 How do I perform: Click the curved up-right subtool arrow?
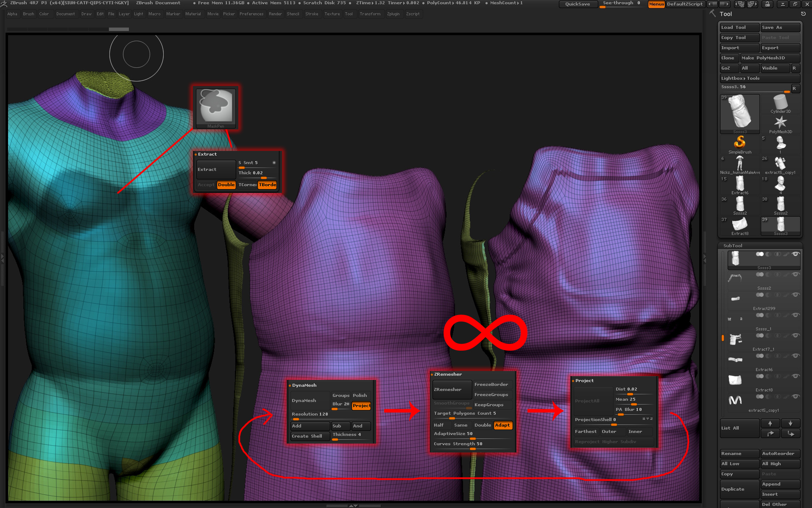point(770,433)
